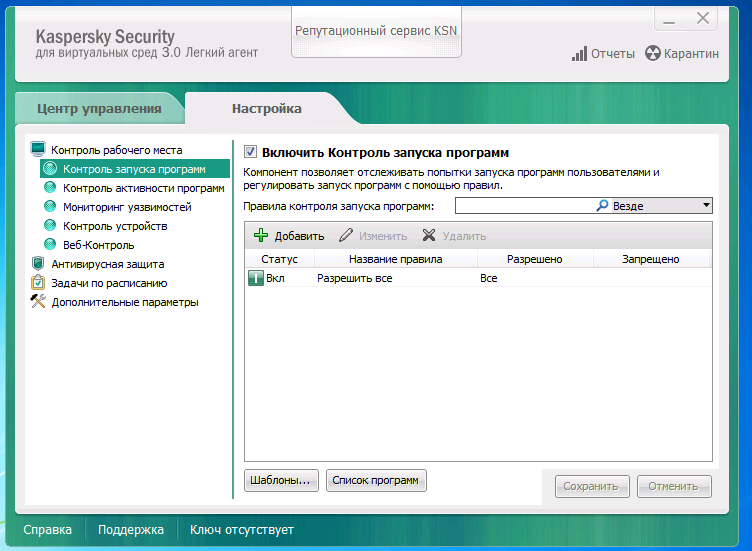752x551 pixels.
Task: Click the X icon for Удалить
Action: click(x=429, y=235)
